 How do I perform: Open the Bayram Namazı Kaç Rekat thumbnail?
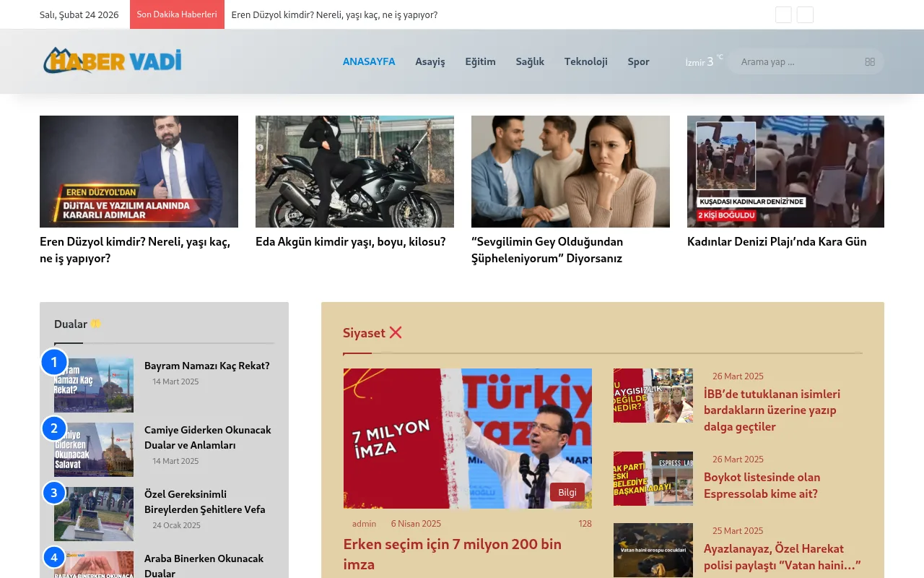click(94, 385)
